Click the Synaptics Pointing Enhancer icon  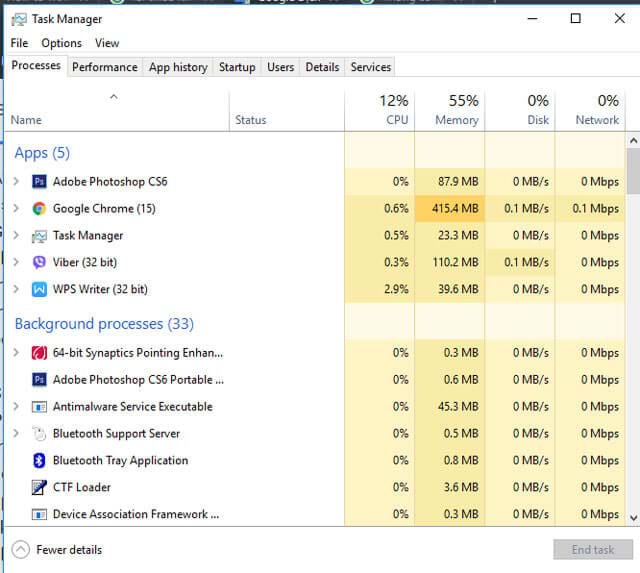coord(39,353)
